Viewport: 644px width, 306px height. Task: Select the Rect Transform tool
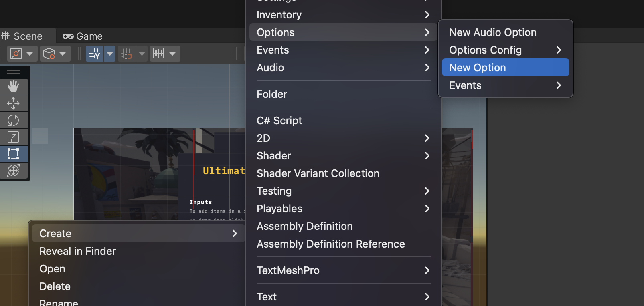click(x=14, y=154)
